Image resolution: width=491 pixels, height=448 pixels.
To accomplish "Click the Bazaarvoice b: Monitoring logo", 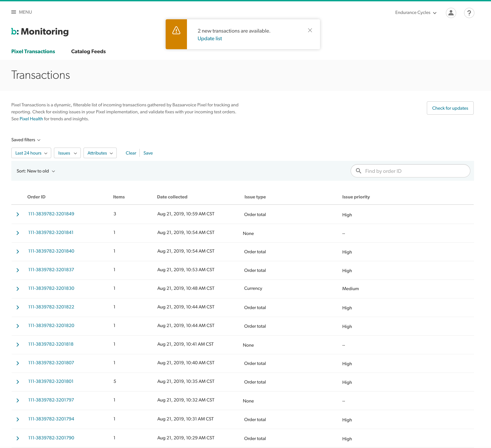I will click(x=40, y=31).
